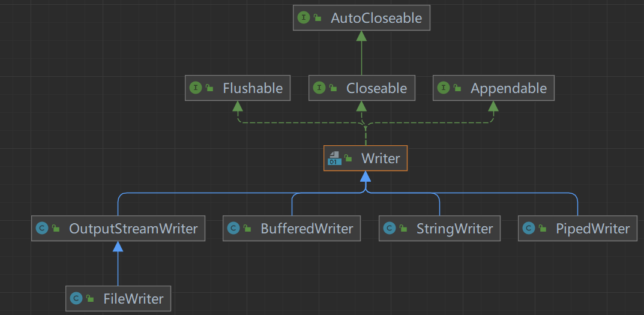Image resolution: width=644 pixels, height=315 pixels.
Task: Click the class icon on OutputStreamWriter node
Action: (42, 228)
